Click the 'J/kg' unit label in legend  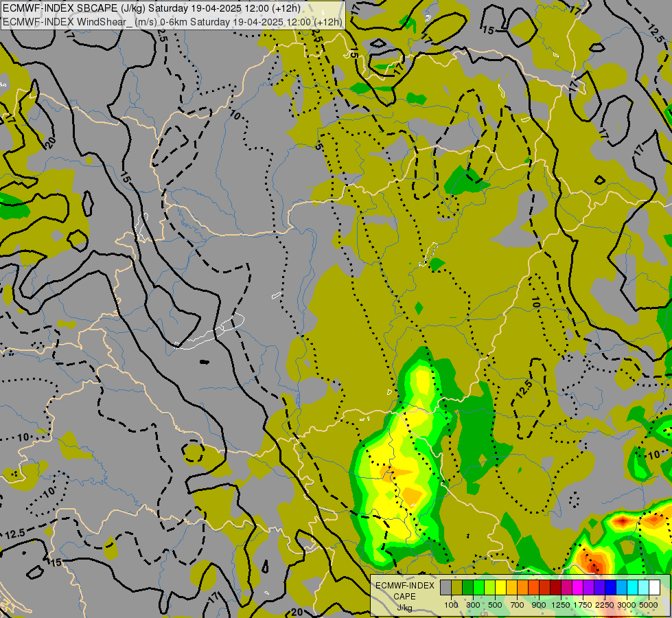[x=404, y=608]
